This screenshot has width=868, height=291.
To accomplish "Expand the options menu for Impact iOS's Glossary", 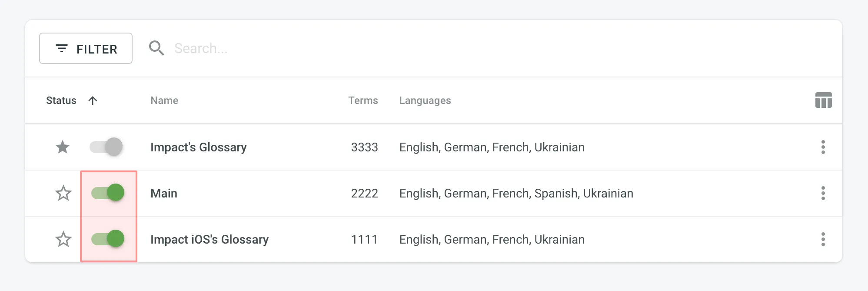I will pos(823,239).
